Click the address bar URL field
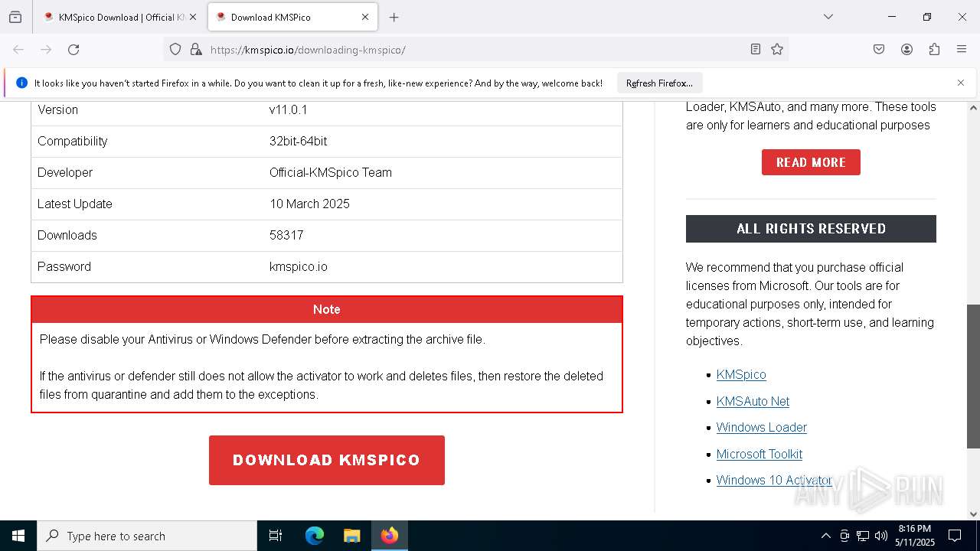 coord(475,50)
